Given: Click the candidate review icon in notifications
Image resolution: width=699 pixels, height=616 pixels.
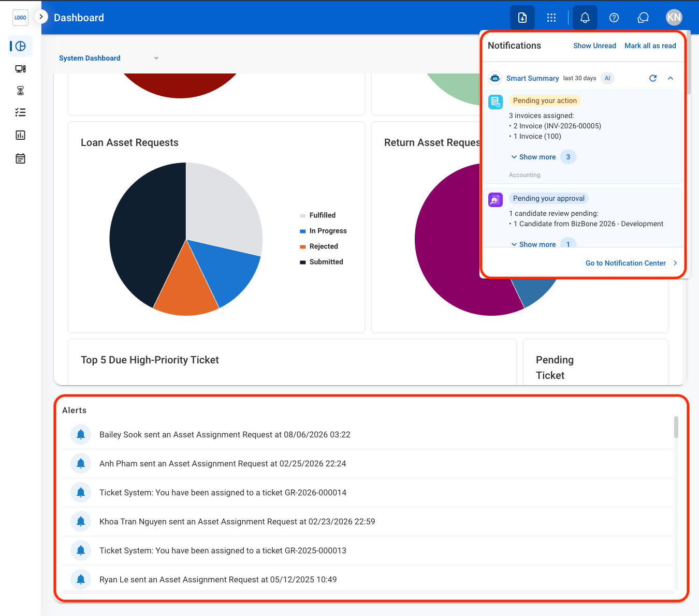Looking at the screenshot, I should click(x=496, y=200).
